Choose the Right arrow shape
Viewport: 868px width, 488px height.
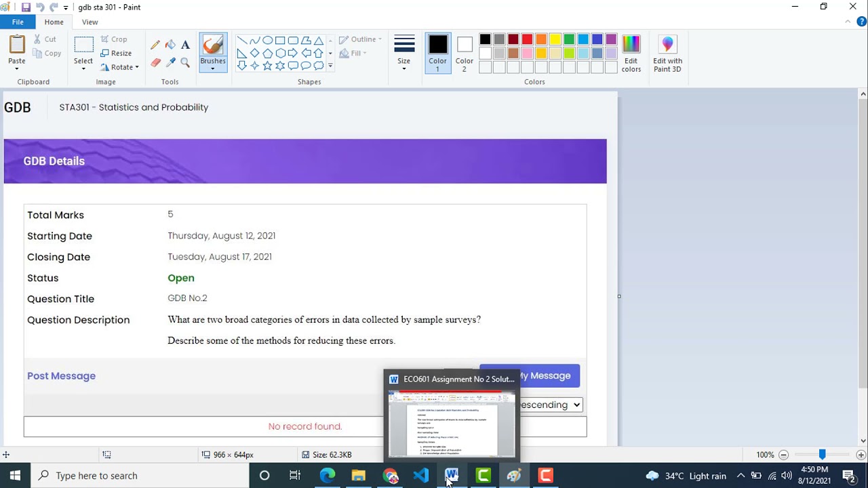tap(293, 53)
